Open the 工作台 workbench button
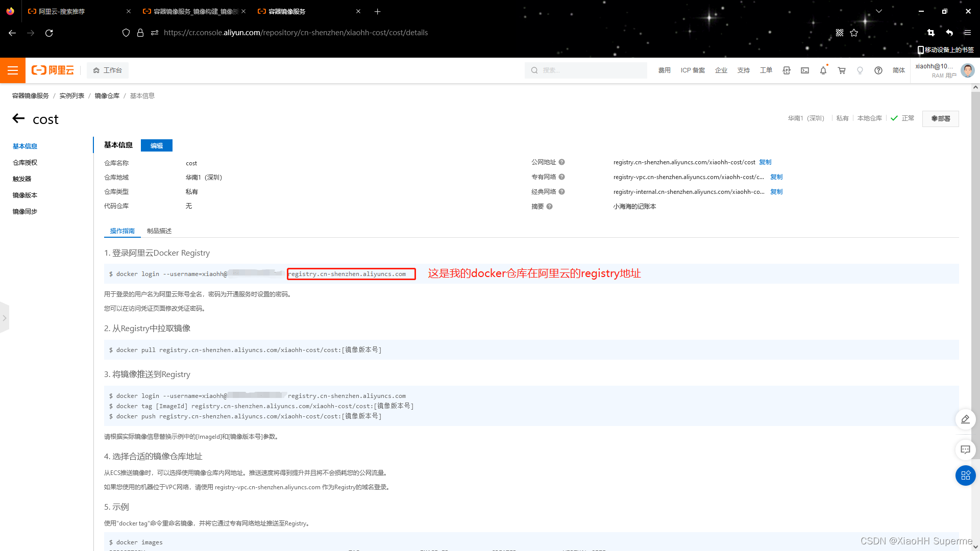This screenshot has height=551, width=980. [108, 70]
